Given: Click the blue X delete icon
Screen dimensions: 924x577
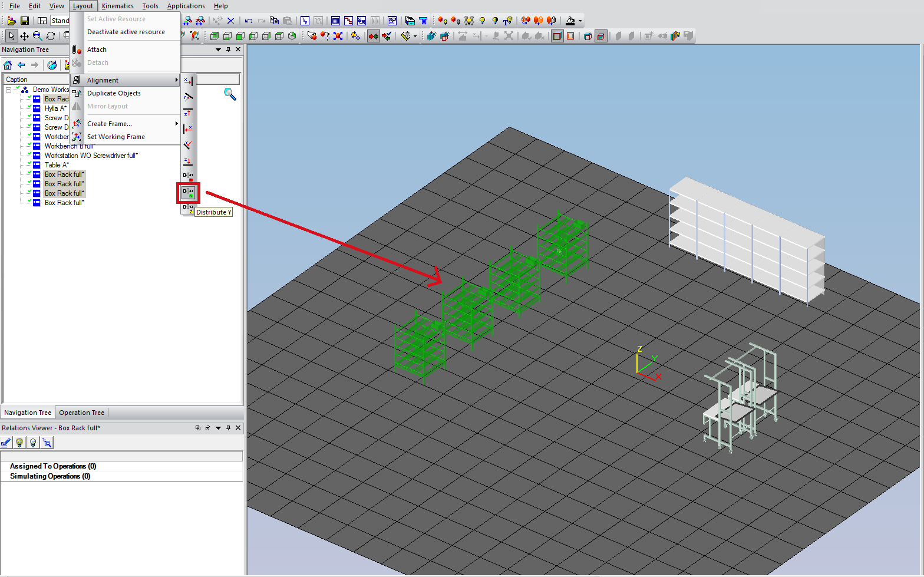Looking at the screenshot, I should click(x=230, y=21).
